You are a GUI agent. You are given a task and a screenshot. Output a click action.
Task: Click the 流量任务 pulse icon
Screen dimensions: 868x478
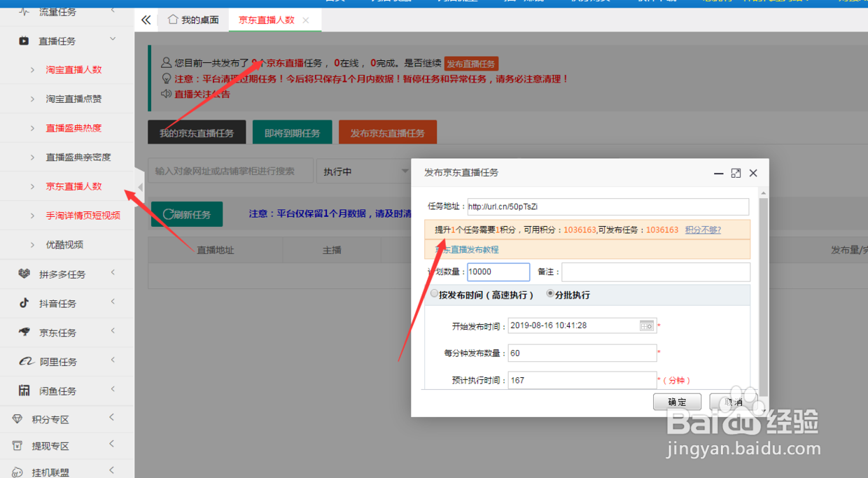point(24,12)
